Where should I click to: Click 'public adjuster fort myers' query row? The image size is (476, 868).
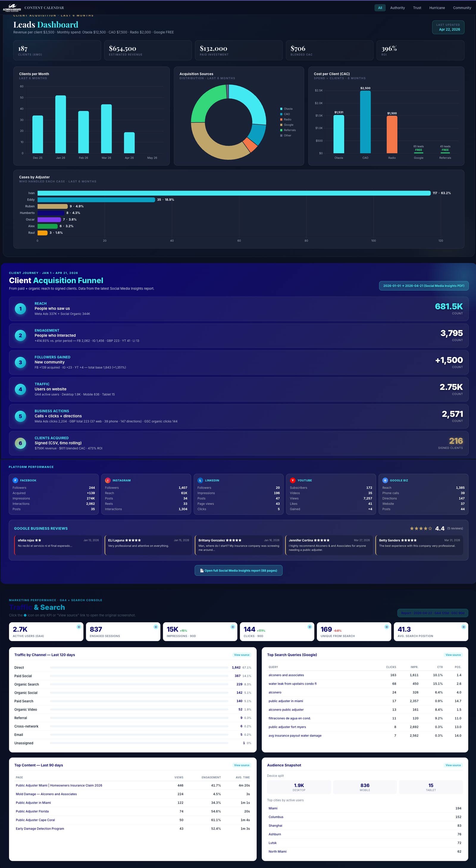(x=365, y=727)
